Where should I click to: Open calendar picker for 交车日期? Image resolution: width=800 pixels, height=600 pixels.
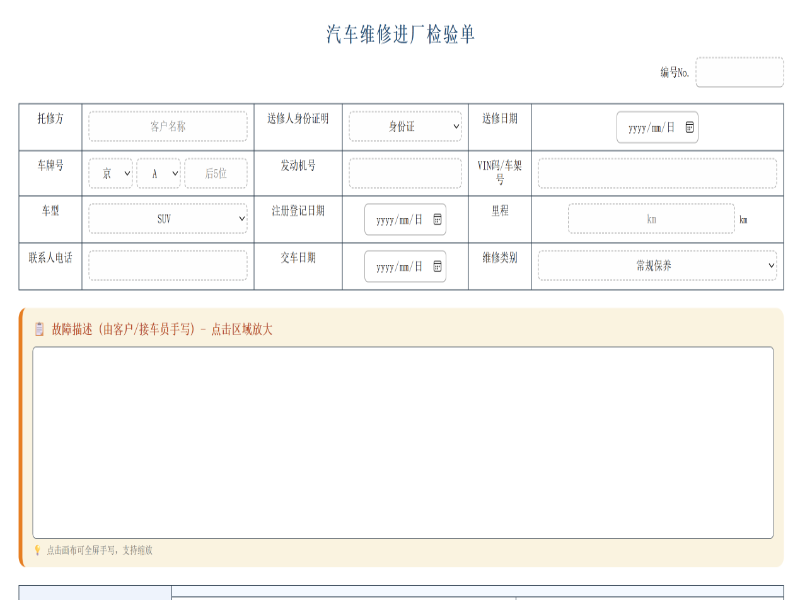coord(437,266)
